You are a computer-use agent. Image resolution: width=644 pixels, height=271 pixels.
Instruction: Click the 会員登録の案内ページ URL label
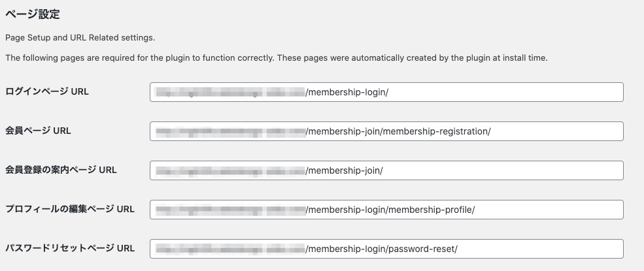point(61,170)
